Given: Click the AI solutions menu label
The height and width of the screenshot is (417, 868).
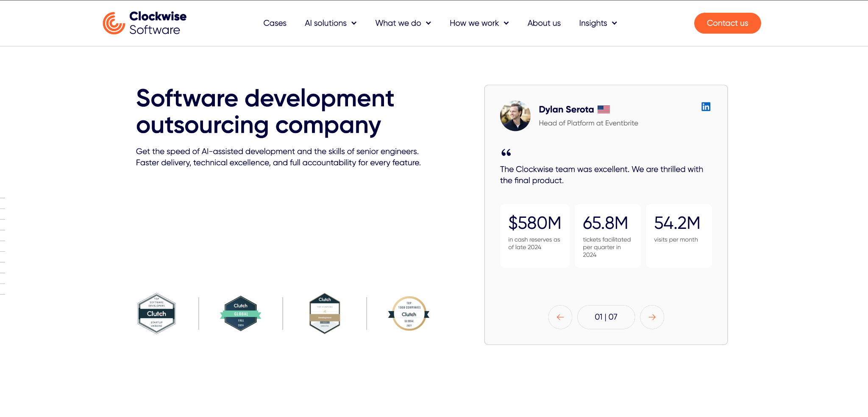Looking at the screenshot, I should pyautogui.click(x=325, y=23).
